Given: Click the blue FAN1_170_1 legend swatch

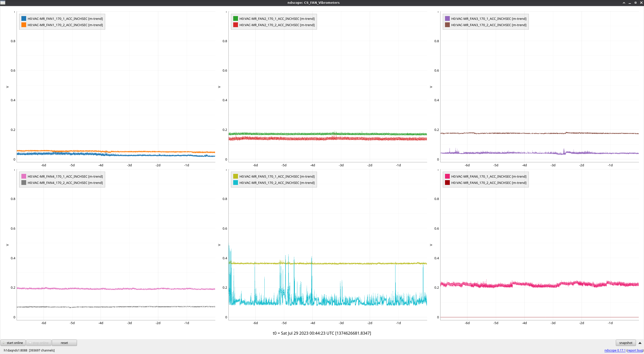Looking at the screenshot, I should point(24,19).
